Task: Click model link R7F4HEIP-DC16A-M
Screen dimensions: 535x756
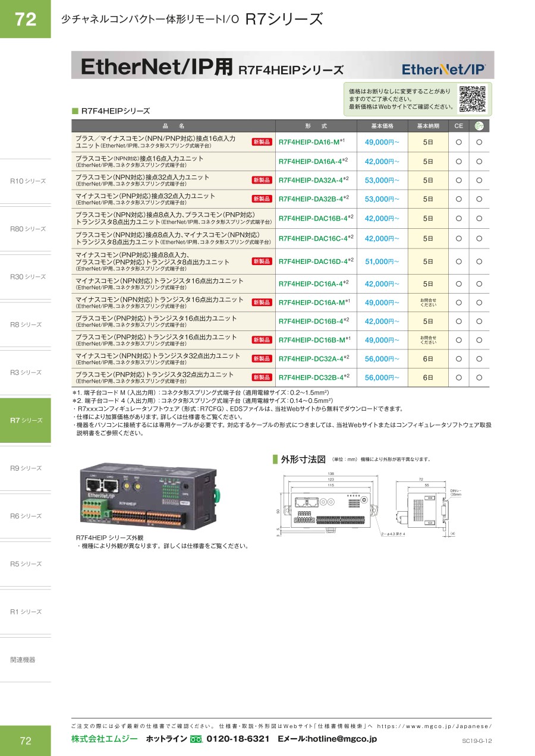Action: click(314, 303)
